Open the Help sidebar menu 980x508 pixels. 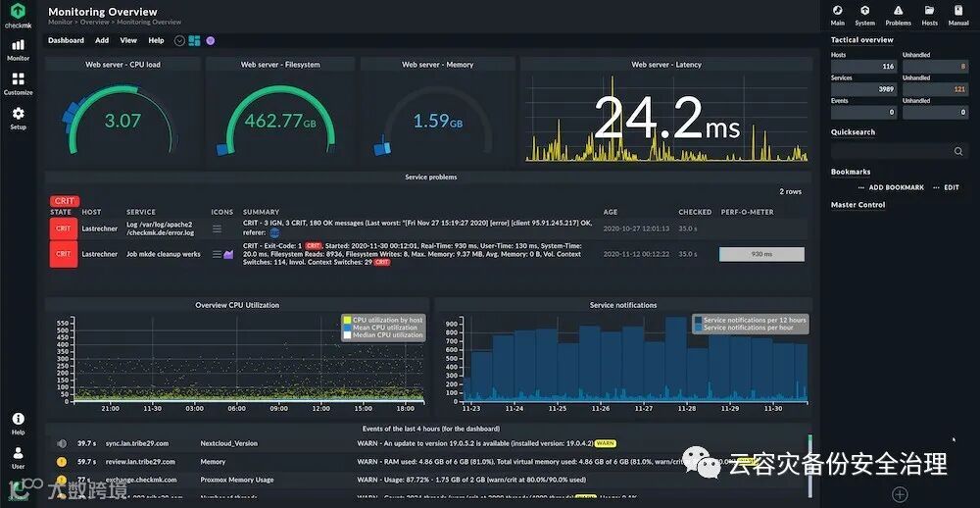(18, 424)
